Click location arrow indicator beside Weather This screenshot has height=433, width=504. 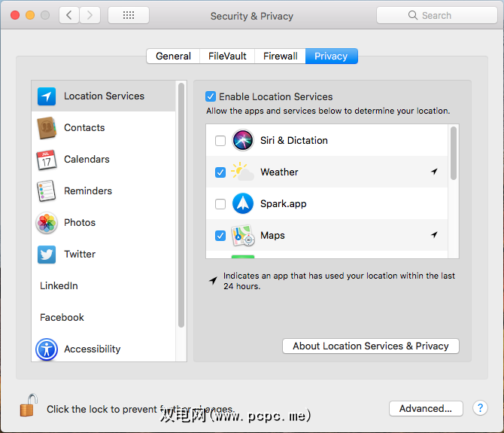pos(434,172)
